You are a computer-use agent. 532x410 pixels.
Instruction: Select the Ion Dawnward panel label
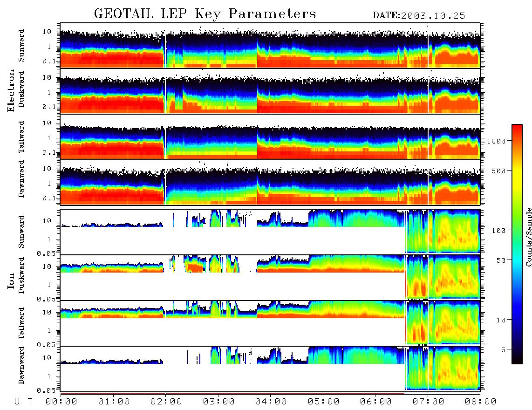click(x=21, y=365)
